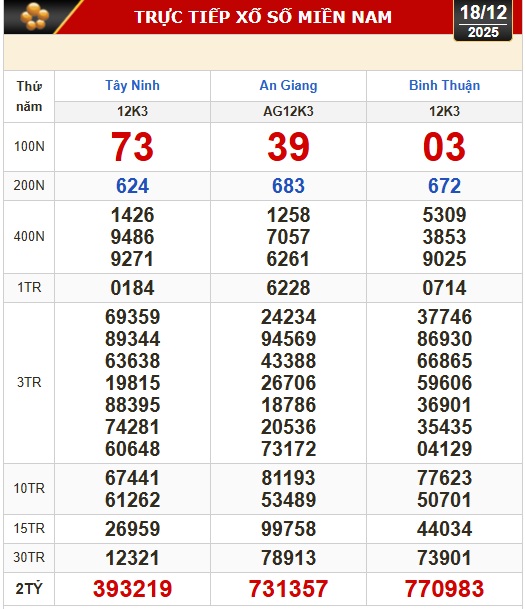Select the 15TR number 26959
This screenshot has width=525, height=609.
click(132, 529)
